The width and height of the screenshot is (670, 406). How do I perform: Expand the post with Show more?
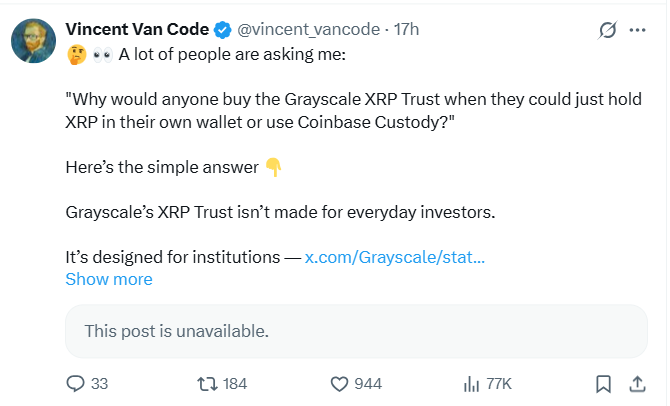pyautogui.click(x=109, y=279)
